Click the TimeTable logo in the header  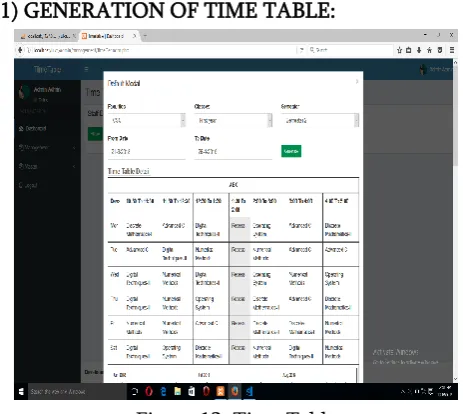click(x=47, y=69)
